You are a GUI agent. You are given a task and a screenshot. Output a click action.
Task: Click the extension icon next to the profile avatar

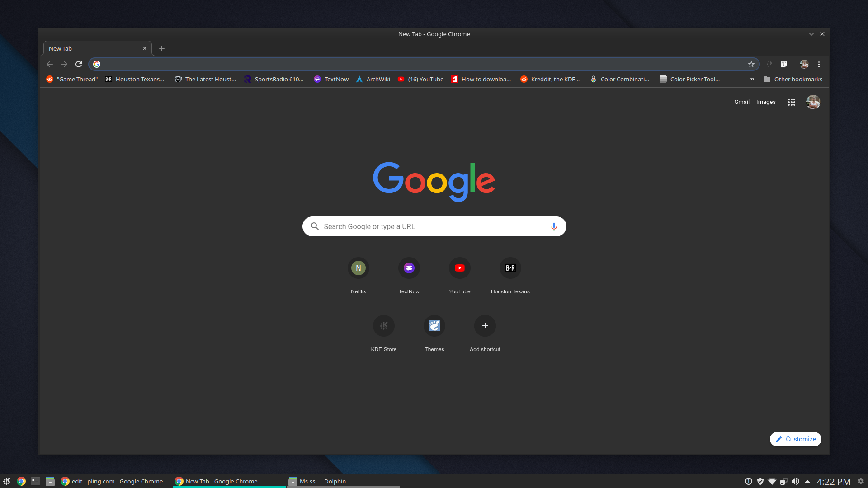tap(784, 64)
